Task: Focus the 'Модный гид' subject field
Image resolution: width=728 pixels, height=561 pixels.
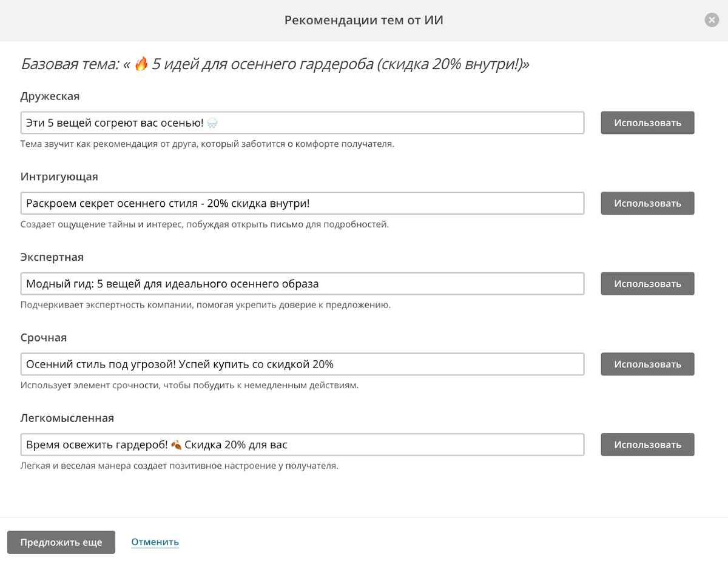Action: (x=302, y=283)
